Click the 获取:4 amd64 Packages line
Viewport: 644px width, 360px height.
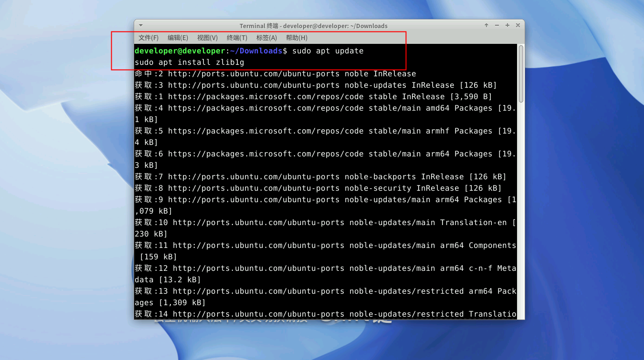pyautogui.click(x=326, y=113)
